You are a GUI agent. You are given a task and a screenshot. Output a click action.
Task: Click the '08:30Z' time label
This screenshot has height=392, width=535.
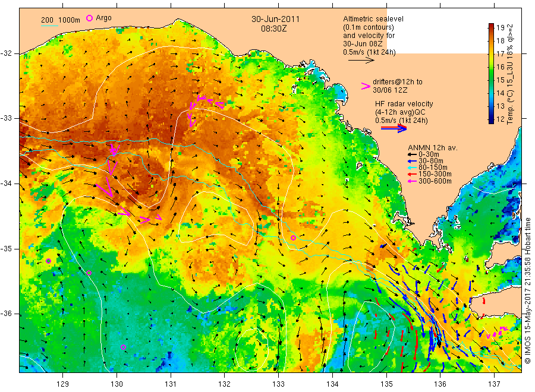tap(273, 29)
